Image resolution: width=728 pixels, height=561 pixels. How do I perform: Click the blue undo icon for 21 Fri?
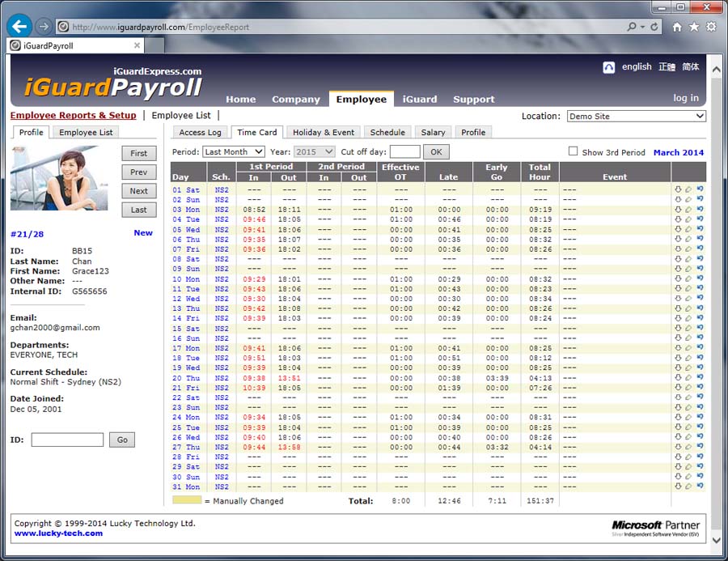[x=700, y=388]
